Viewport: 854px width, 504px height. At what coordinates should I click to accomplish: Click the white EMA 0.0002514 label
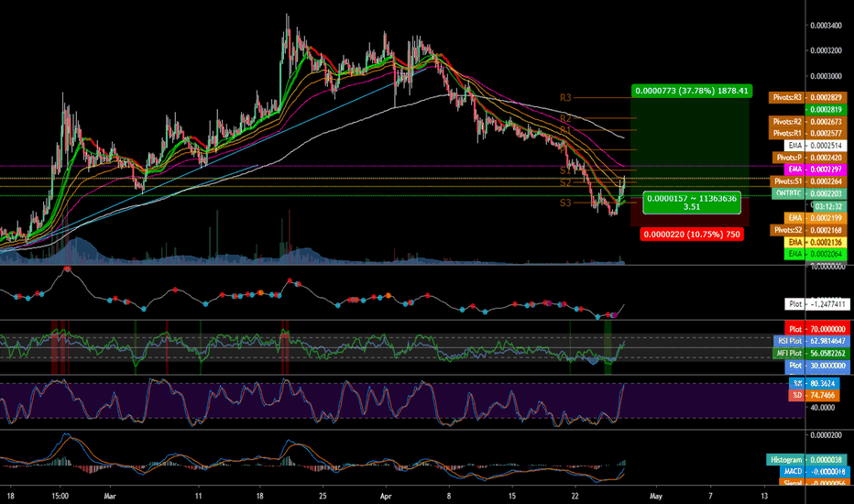816,146
